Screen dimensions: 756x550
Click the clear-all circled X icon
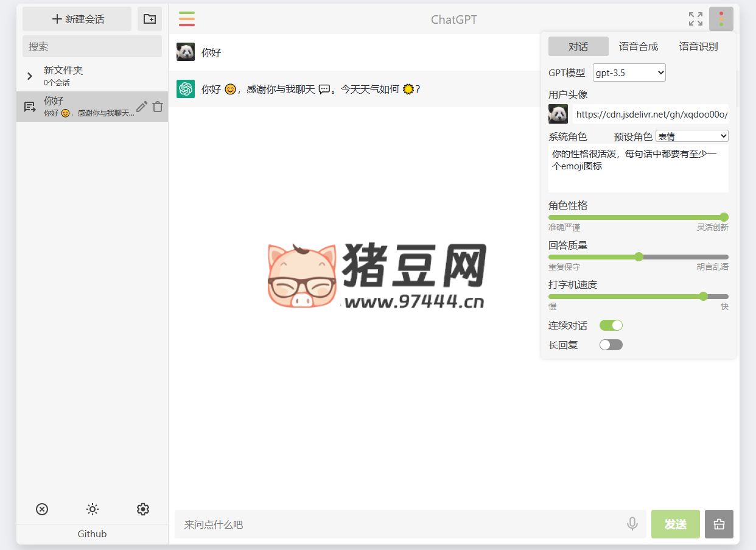click(42, 509)
